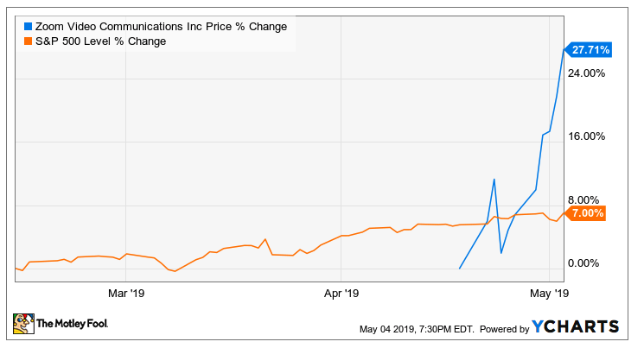Viewport: 644px width, 348px height.
Task: Click the S&P 500 Level legend label
Action: tap(100, 41)
